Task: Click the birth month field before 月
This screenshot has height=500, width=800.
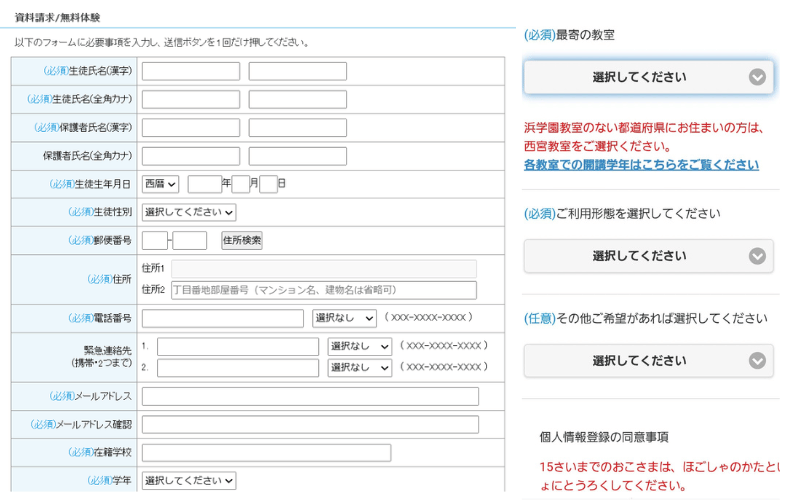Action: point(241,184)
